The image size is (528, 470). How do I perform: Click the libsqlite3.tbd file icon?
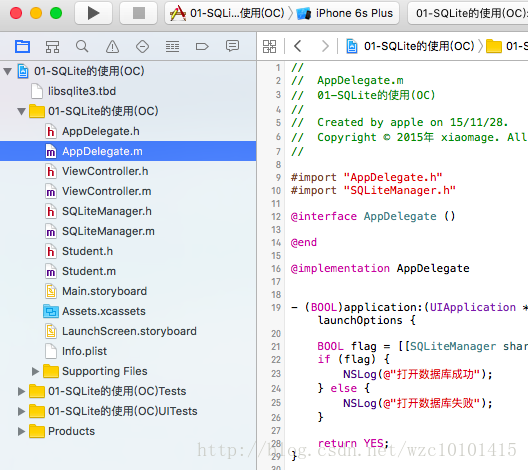37,91
